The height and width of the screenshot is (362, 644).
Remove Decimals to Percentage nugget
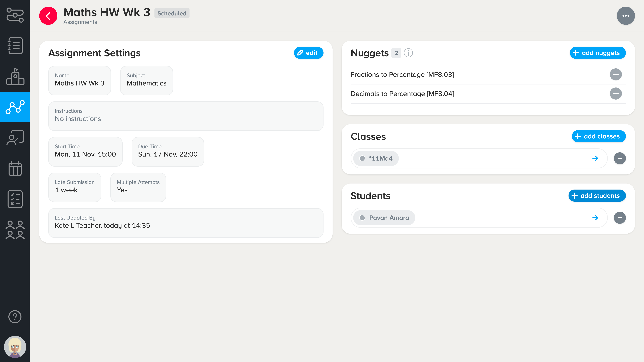click(x=615, y=94)
